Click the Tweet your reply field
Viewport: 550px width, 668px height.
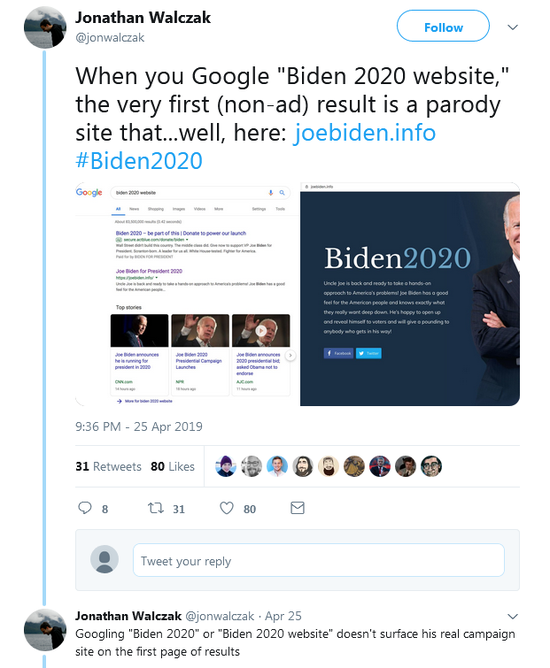click(x=319, y=560)
